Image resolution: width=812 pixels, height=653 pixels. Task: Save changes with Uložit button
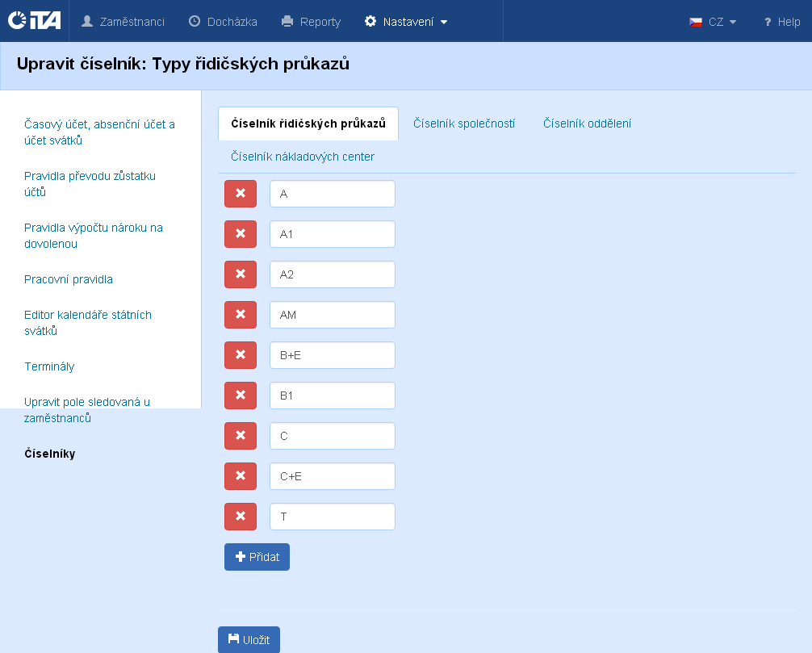tap(249, 640)
